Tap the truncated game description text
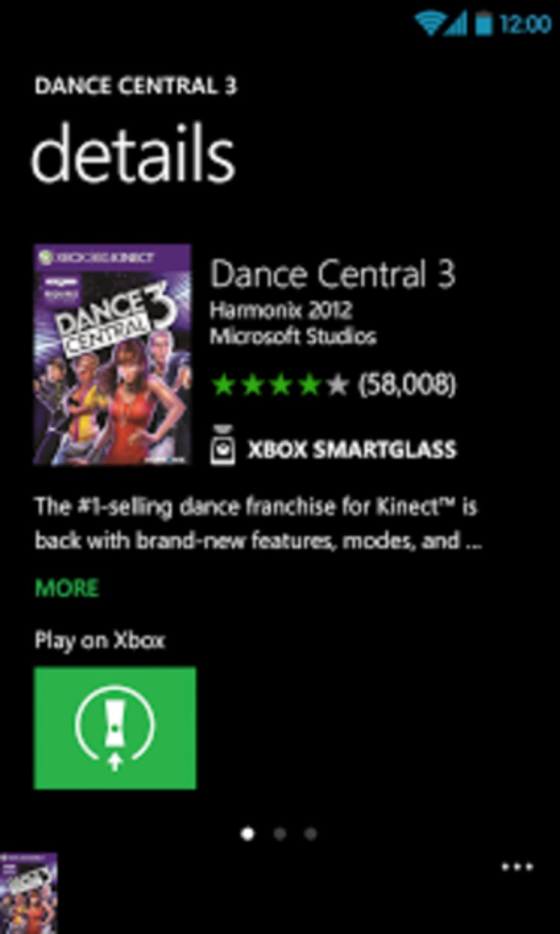The width and height of the screenshot is (560, 934). click(258, 524)
